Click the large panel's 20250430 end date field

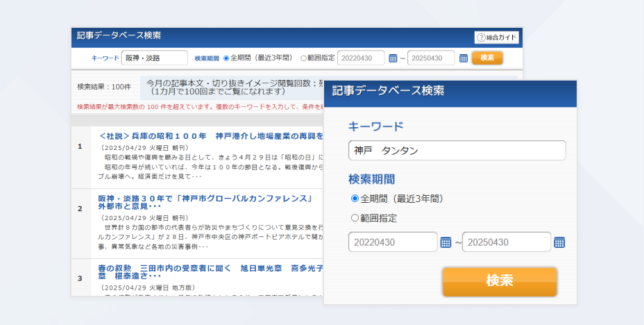(x=507, y=242)
